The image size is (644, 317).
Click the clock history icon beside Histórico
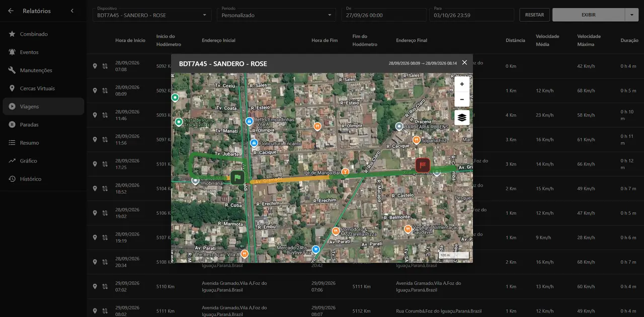click(12, 179)
